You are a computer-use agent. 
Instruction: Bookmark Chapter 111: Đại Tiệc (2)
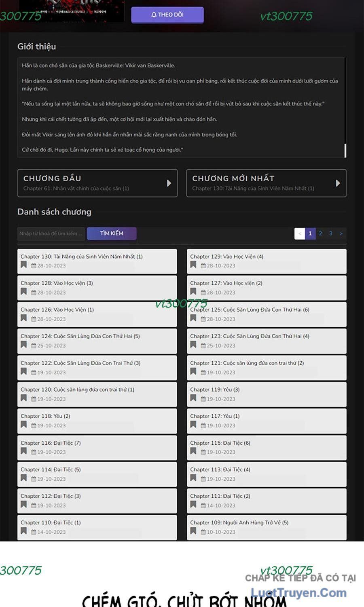pyautogui.click(x=193, y=505)
